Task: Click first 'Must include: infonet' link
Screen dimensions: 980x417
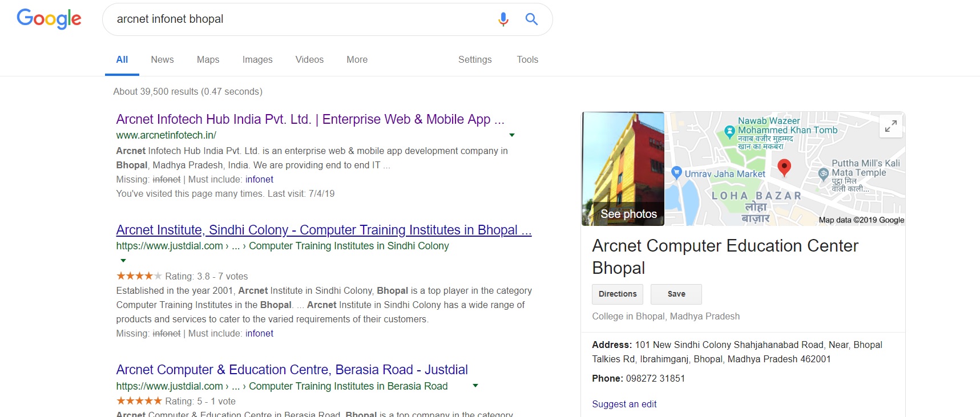Action: pos(259,179)
